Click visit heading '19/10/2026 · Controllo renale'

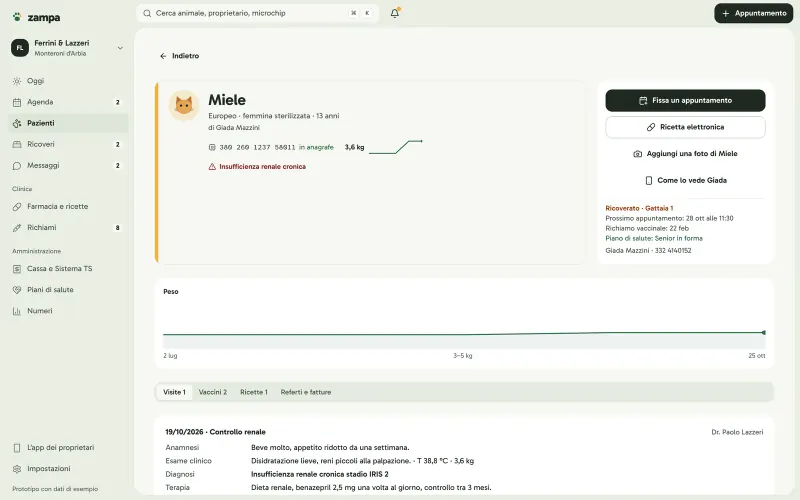(215, 432)
